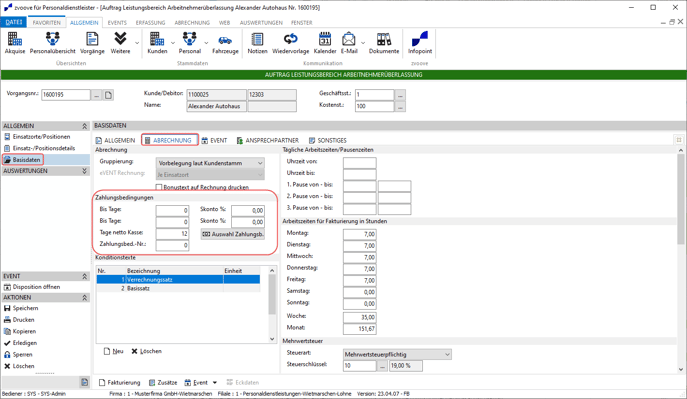Image resolution: width=687 pixels, height=399 pixels.
Task: Open Wiedervorlage in the ribbon
Action: [x=290, y=43]
